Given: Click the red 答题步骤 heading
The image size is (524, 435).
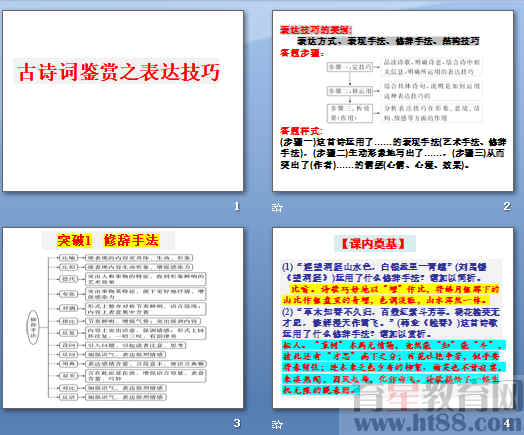Looking at the screenshot, I should 302,53.
